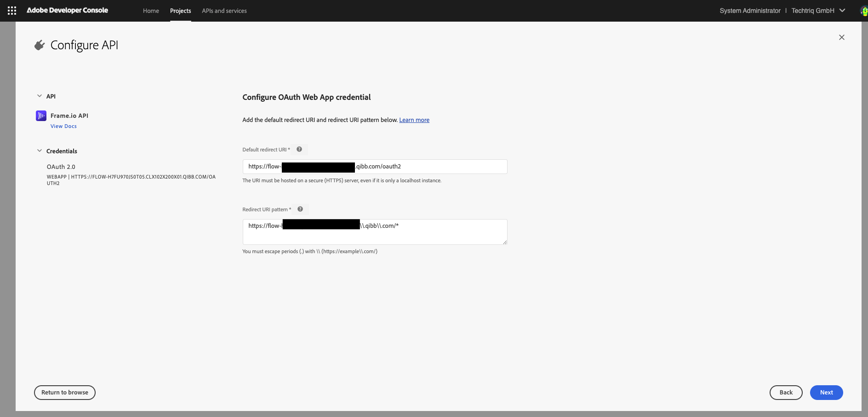This screenshot has height=417, width=868.
Task: Click the Frame.io API logo icon
Action: (x=41, y=116)
